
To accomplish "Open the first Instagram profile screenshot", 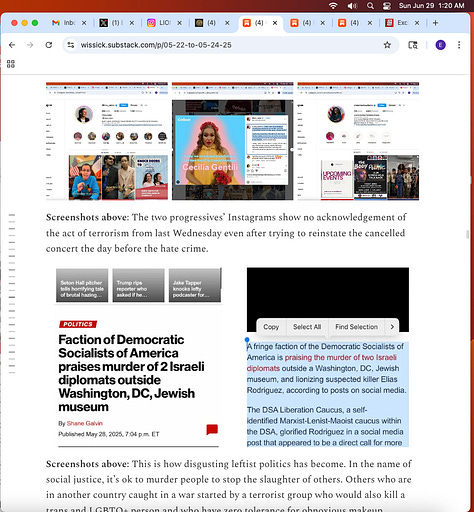I will 107,141.
